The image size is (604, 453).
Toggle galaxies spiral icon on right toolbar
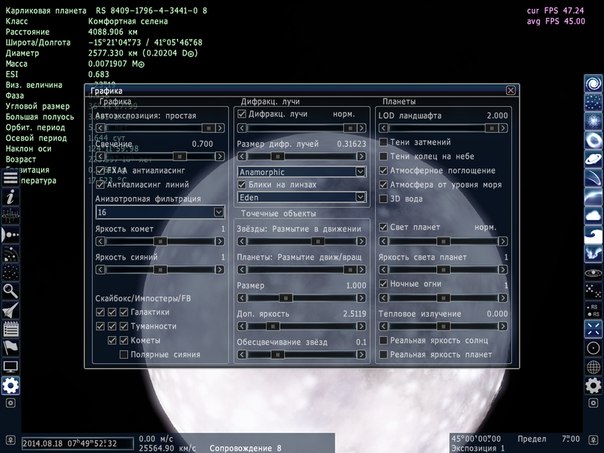pyautogui.click(x=593, y=84)
